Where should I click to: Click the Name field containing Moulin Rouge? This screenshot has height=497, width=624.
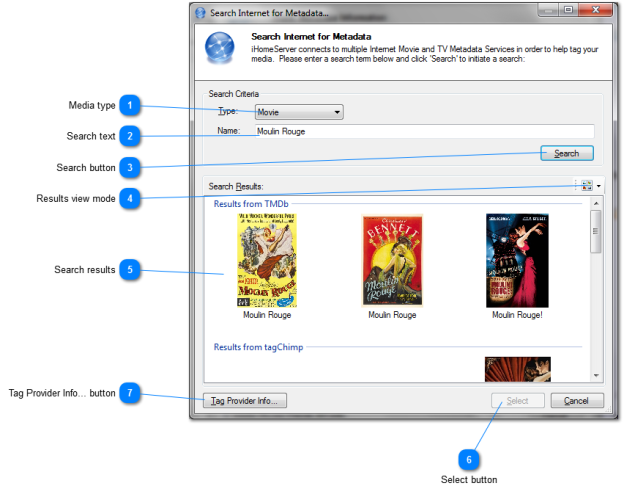tap(424, 131)
